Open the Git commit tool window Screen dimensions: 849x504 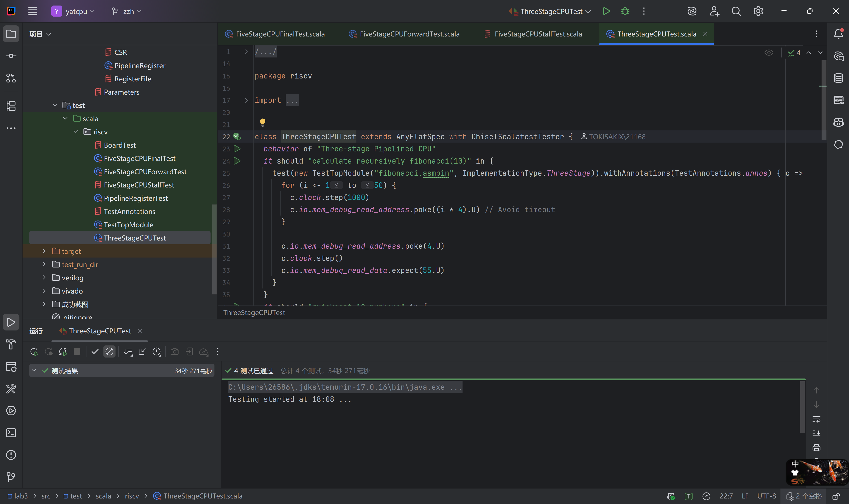pos(11,56)
